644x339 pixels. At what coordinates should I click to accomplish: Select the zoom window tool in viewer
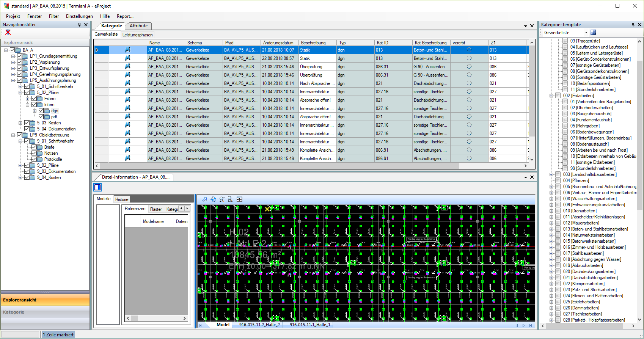pyautogui.click(x=231, y=199)
